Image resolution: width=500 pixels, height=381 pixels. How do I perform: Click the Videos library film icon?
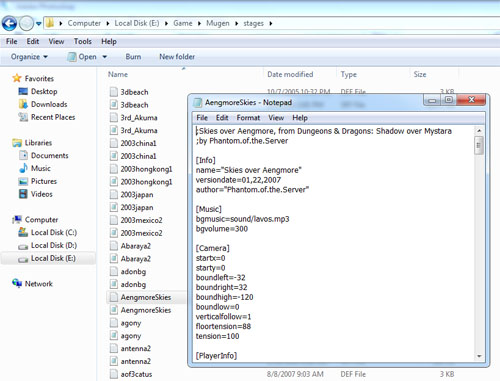[23, 194]
